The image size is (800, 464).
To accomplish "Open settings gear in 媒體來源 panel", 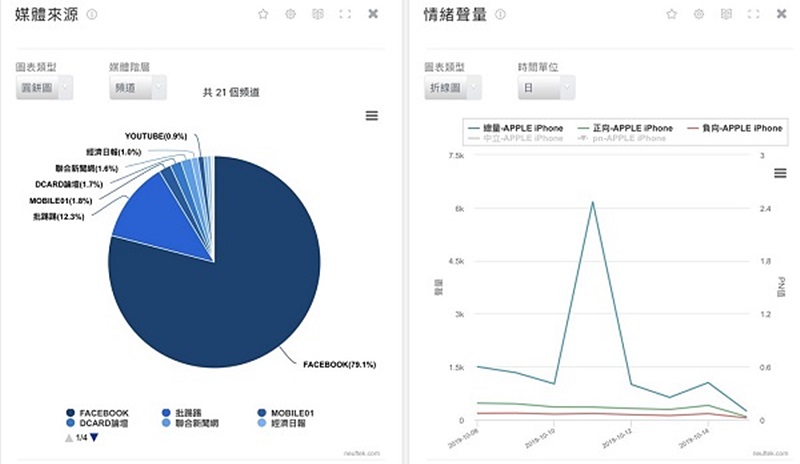I will [290, 14].
